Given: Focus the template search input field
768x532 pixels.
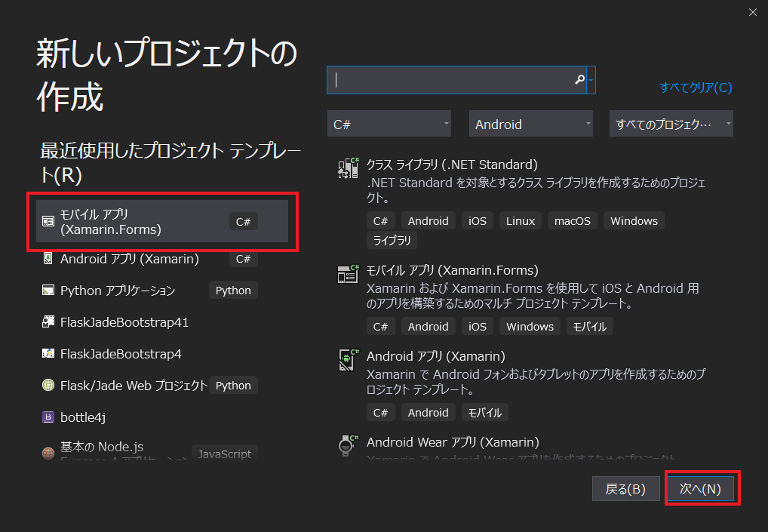Looking at the screenshot, I should [456, 80].
